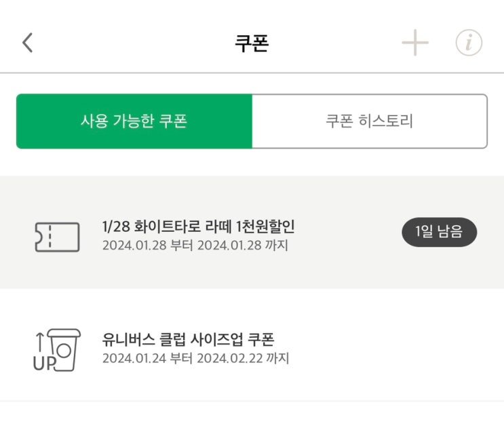The width and height of the screenshot is (504, 447).
Task: Tap the 1일 남음 badge
Action: click(439, 232)
